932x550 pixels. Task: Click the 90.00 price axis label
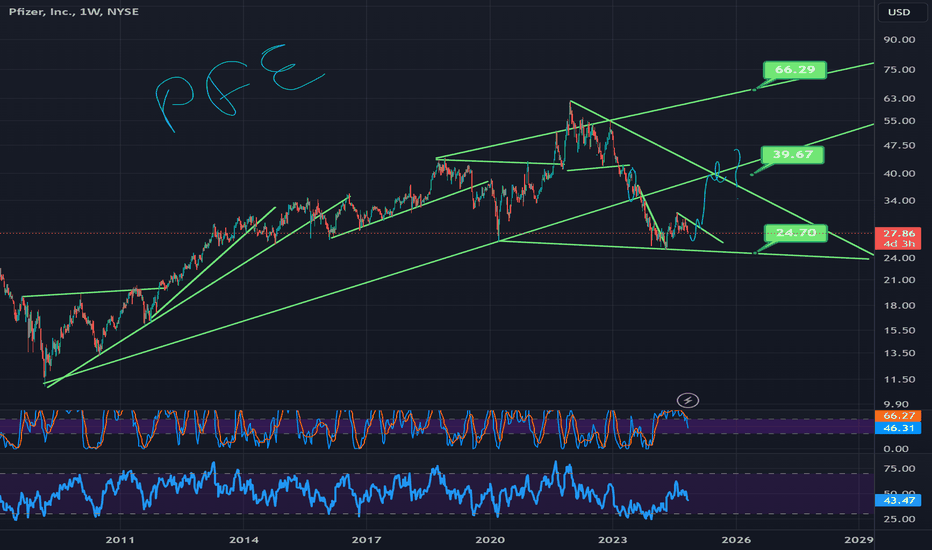[x=899, y=40]
